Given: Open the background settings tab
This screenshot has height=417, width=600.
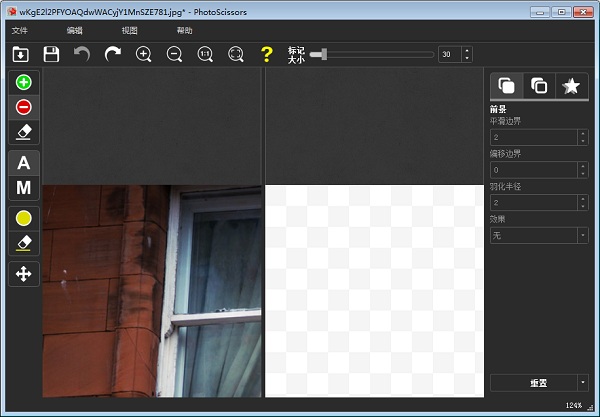Looking at the screenshot, I should [x=539, y=86].
